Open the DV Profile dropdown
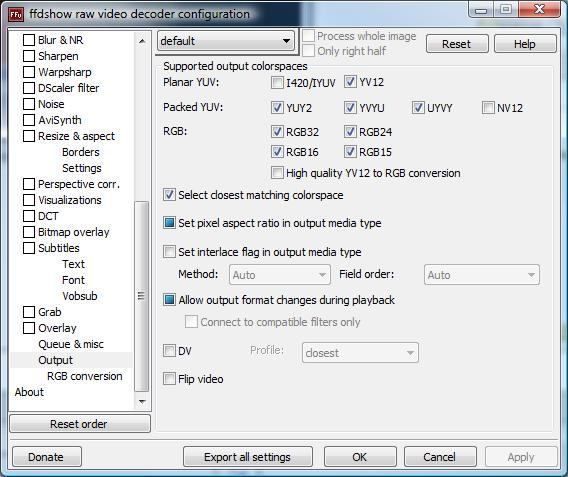The width and height of the screenshot is (568, 477). (360, 353)
